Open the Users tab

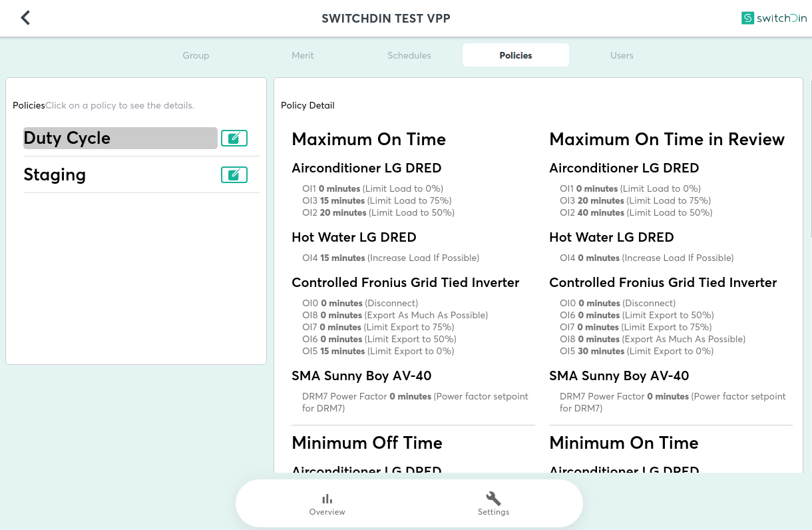(x=622, y=55)
